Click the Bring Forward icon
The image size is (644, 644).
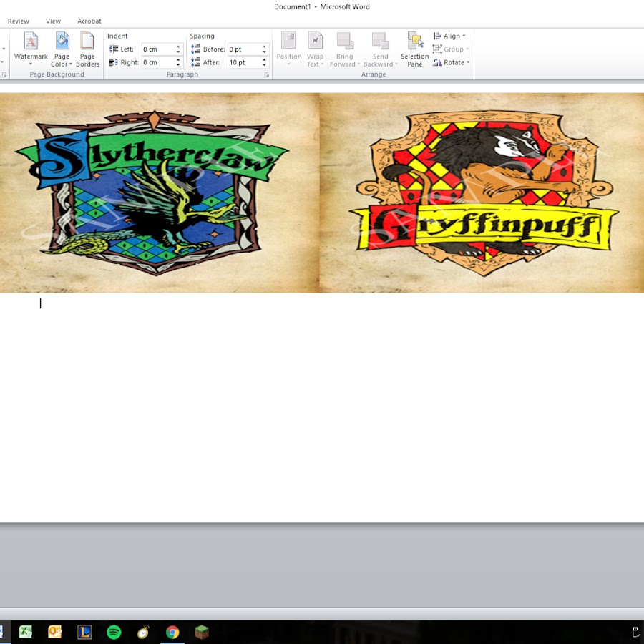(345, 41)
